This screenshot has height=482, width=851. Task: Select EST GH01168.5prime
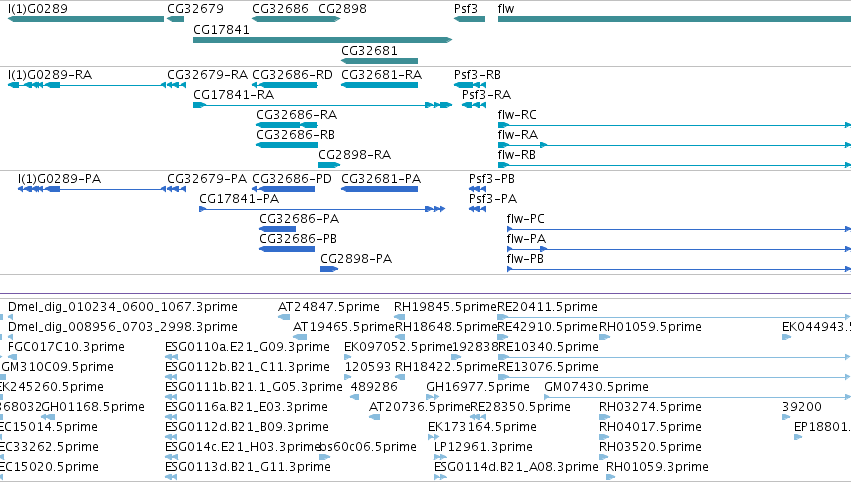[48, 417]
